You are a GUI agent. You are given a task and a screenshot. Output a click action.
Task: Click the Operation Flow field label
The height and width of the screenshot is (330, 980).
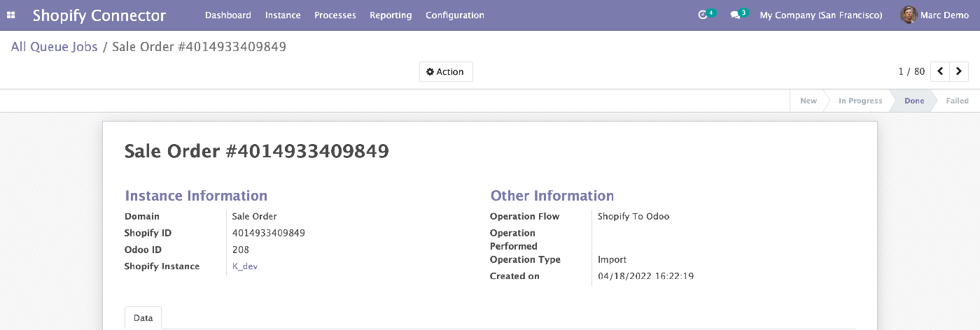(x=525, y=216)
